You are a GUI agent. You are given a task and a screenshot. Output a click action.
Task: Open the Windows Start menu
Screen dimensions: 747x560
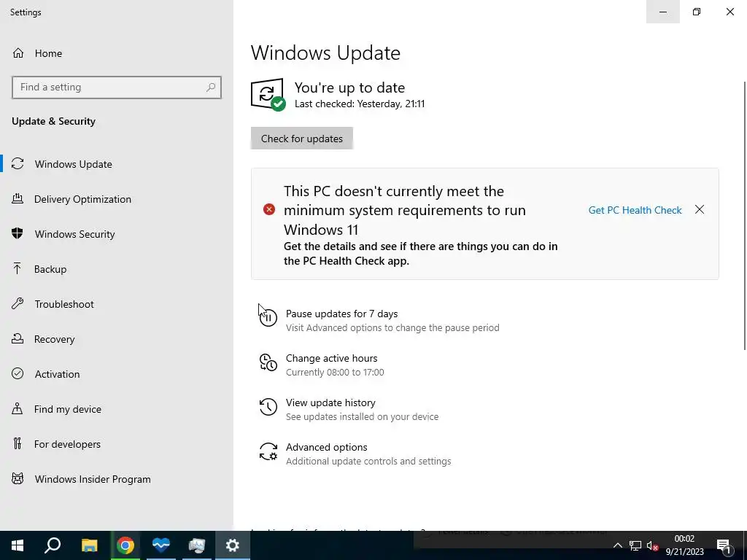pyautogui.click(x=18, y=545)
